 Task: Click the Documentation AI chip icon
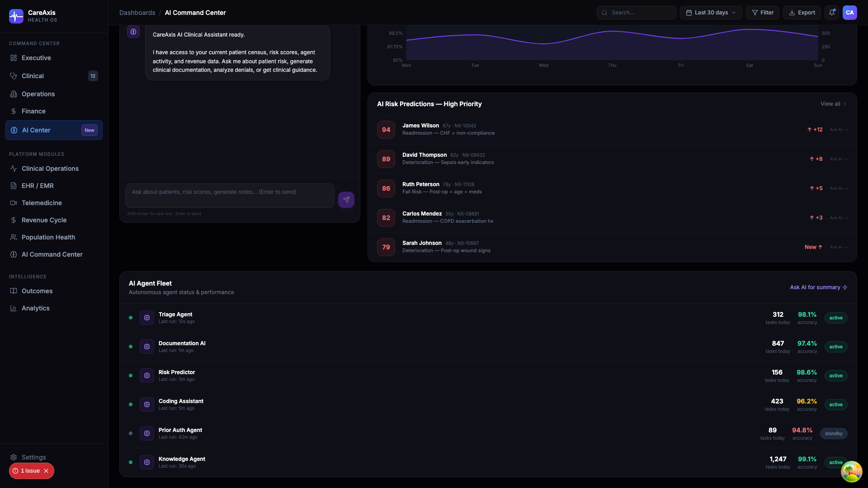[147, 347]
